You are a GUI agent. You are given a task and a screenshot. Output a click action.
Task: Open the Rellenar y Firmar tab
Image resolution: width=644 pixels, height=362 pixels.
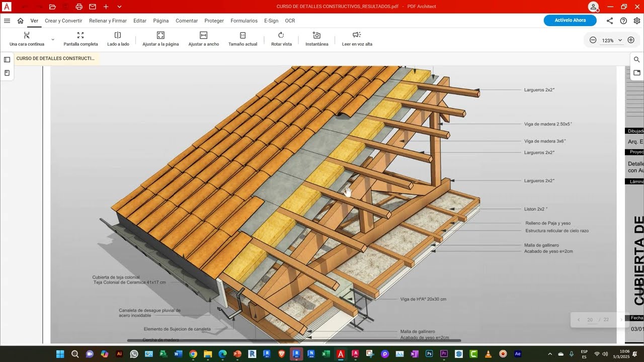click(108, 21)
